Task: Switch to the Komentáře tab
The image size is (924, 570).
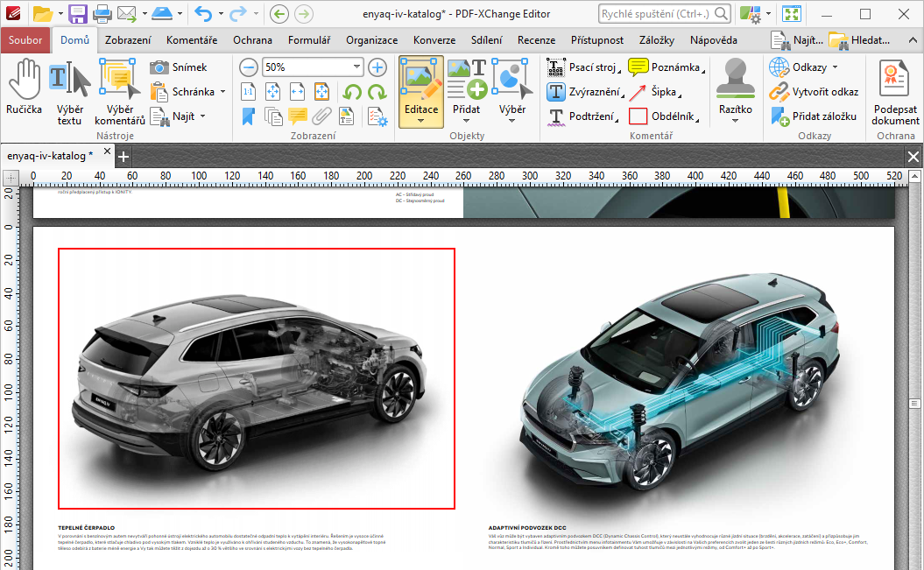Action: (192, 40)
